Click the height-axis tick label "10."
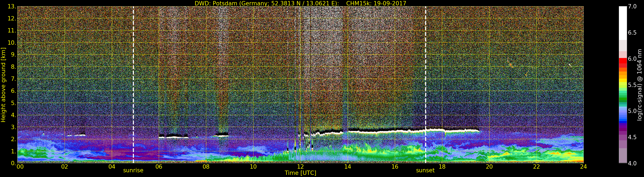644x177 pixels. pos(12,43)
